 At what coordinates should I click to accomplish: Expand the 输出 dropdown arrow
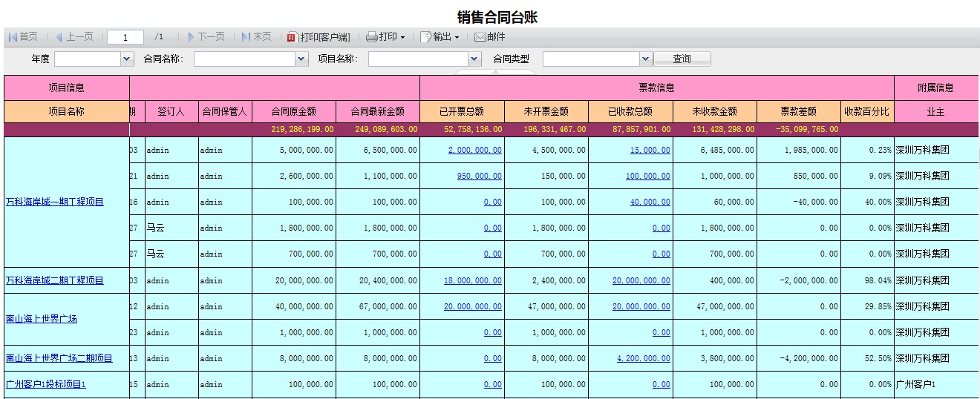[457, 37]
